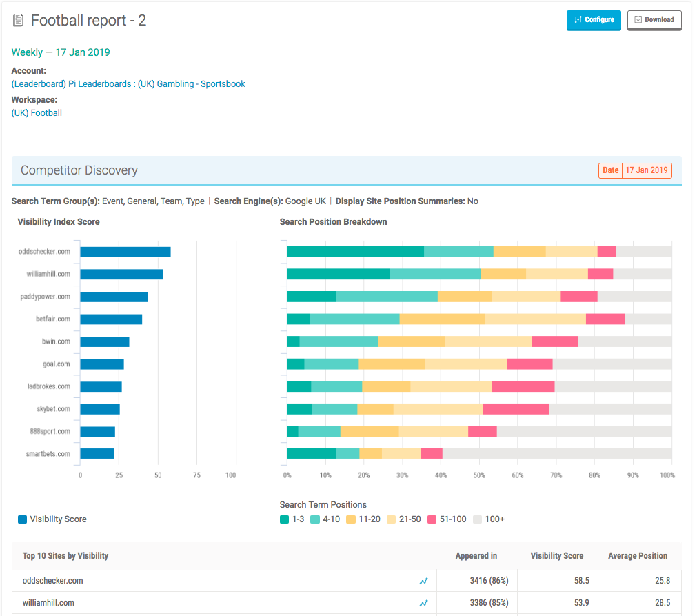Open the Pi Leaderboards Gambling Sportsbook account link

click(128, 84)
